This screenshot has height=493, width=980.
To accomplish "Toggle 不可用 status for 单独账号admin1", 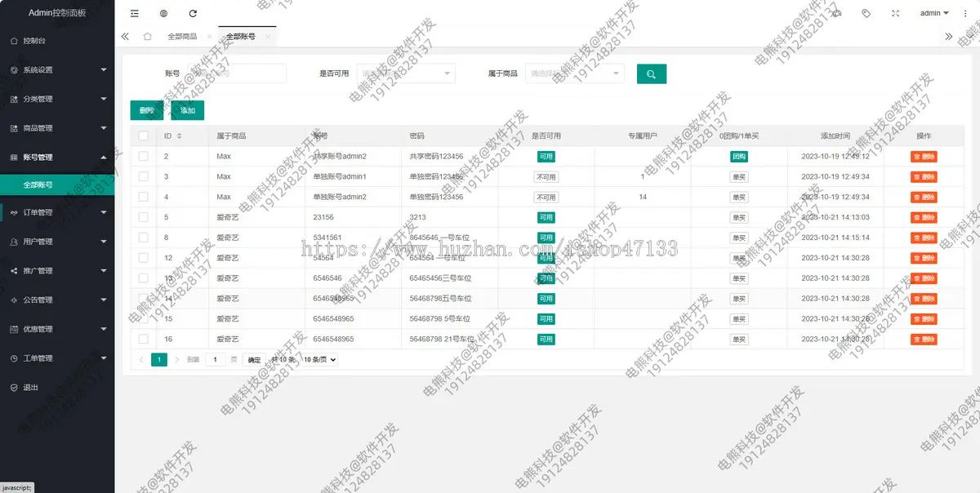I will tap(546, 176).
